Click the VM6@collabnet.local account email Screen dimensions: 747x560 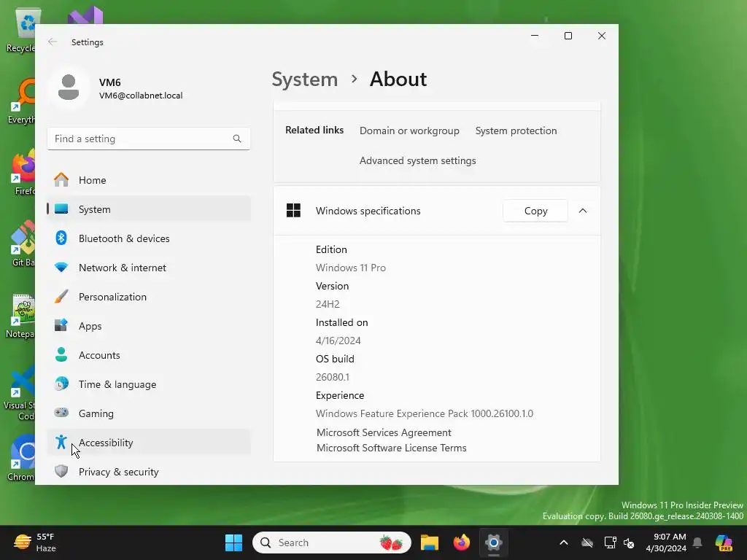tap(141, 96)
